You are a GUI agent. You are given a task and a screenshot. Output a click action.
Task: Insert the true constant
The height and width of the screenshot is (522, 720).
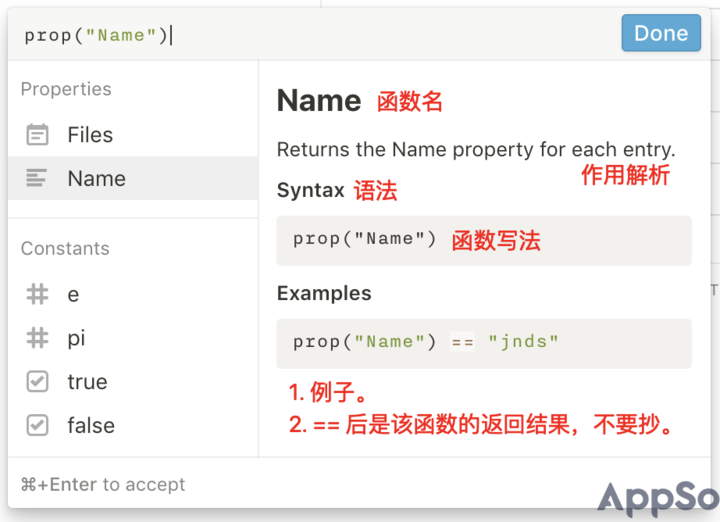click(x=133, y=382)
